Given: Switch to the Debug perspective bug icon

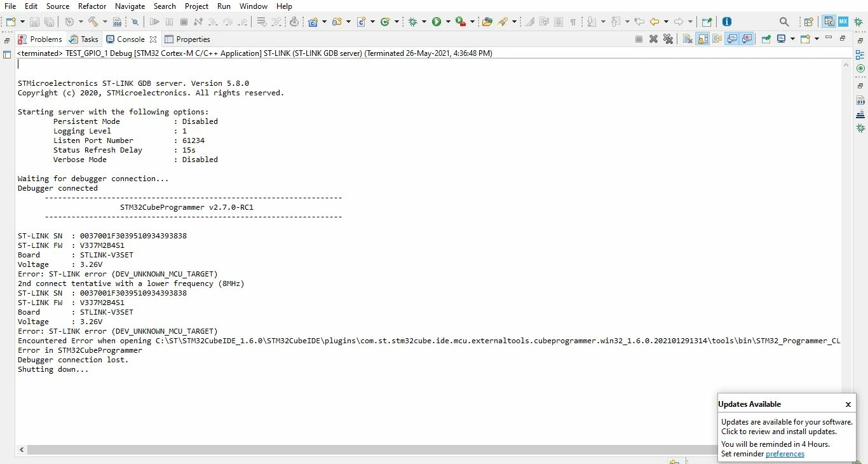Looking at the screenshot, I should 858,22.
